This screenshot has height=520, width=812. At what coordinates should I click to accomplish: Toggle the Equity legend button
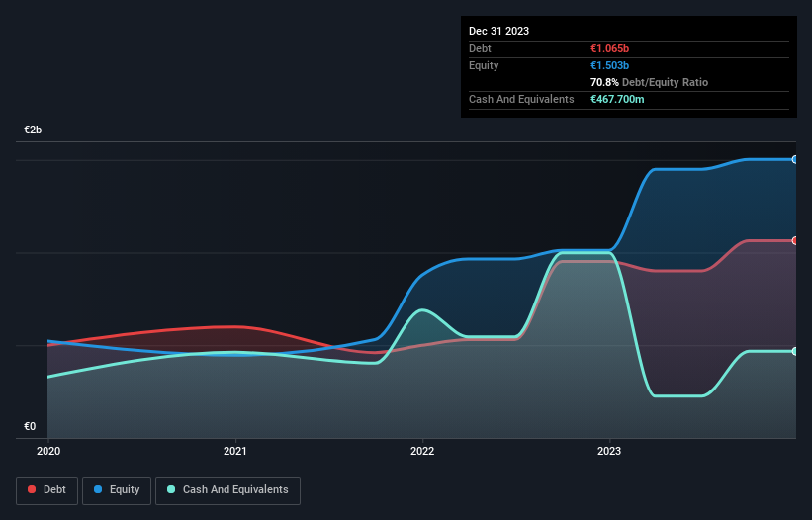coord(117,490)
